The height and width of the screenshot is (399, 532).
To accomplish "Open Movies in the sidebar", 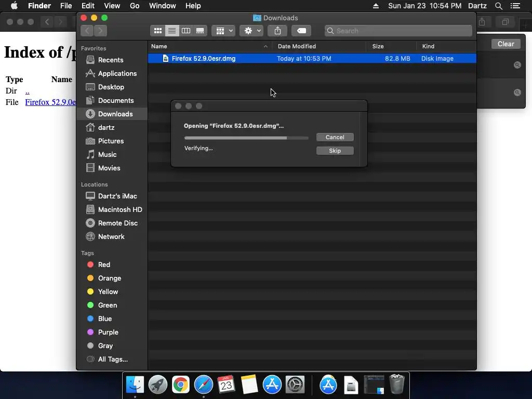I will point(112,168).
